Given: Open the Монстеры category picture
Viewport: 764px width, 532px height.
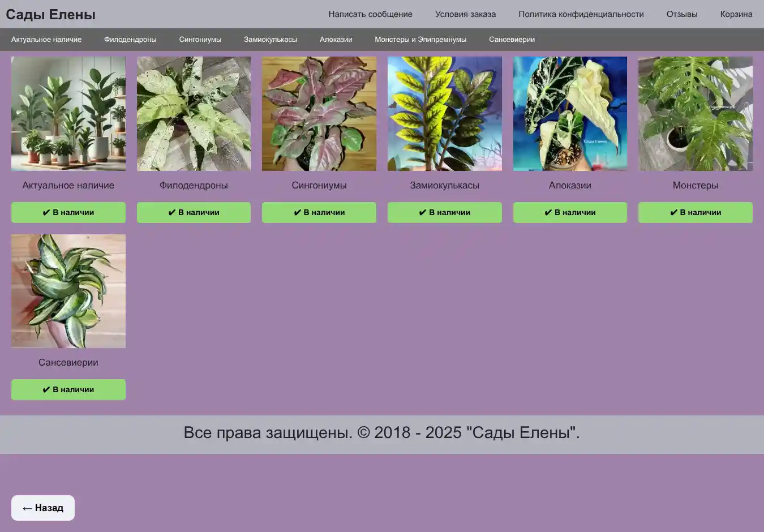Looking at the screenshot, I should click(x=695, y=113).
